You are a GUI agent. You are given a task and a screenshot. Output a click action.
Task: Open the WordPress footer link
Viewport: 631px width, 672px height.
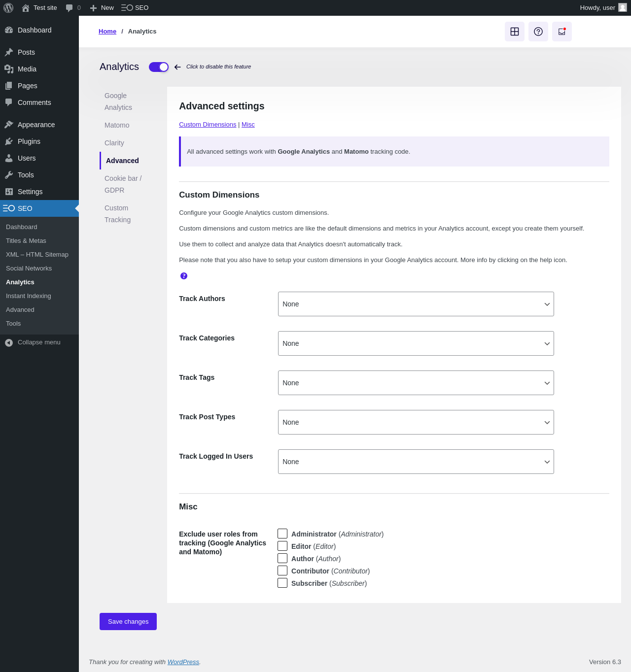pos(183,662)
